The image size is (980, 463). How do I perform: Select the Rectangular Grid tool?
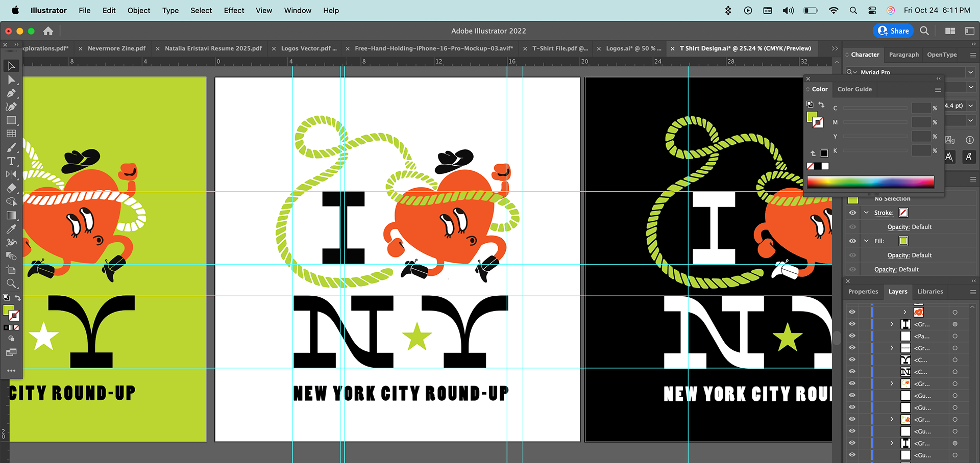coord(11,134)
